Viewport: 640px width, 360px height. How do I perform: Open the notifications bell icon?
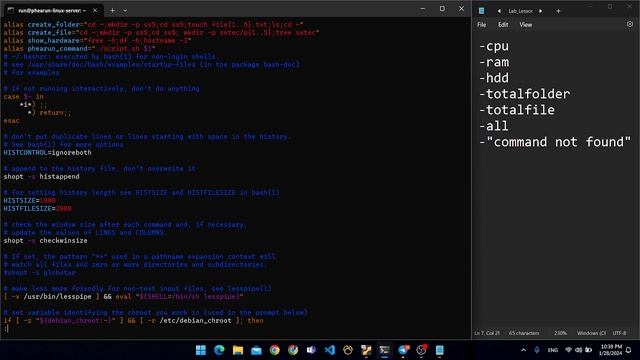(x=629, y=350)
